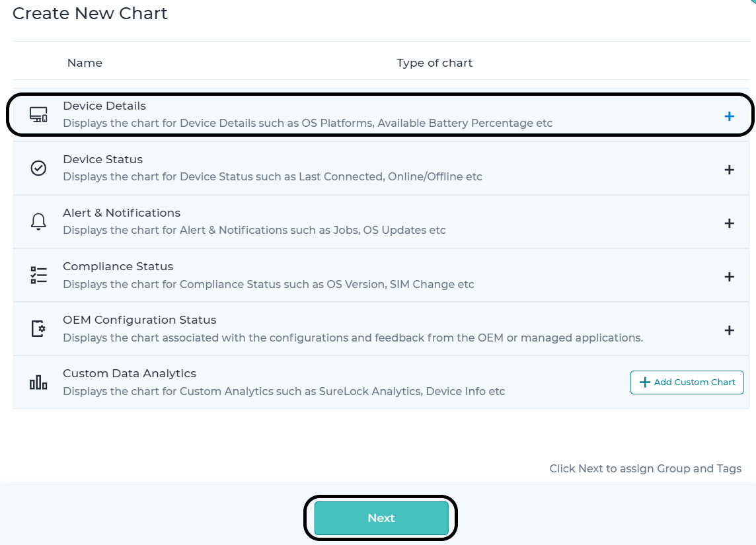This screenshot has width=756, height=545.
Task: Select the Alert & Notifications row title
Action: point(122,213)
